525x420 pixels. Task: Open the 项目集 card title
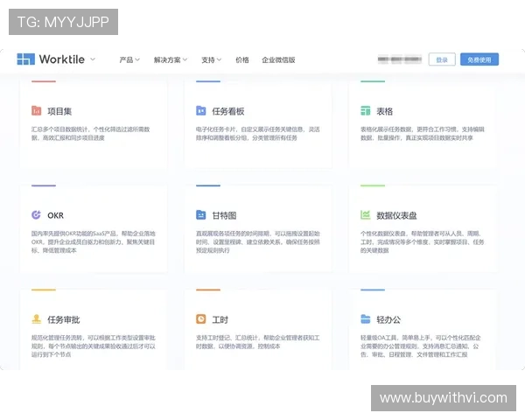[x=59, y=111]
